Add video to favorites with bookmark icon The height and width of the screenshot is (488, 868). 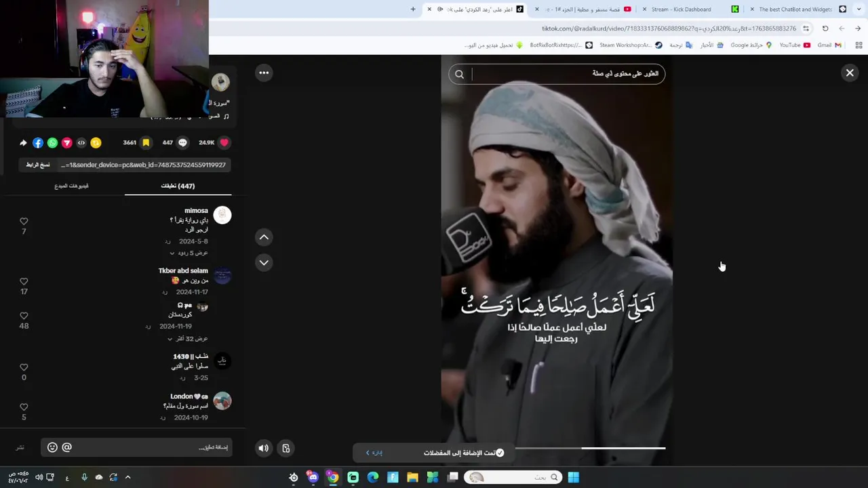145,143
